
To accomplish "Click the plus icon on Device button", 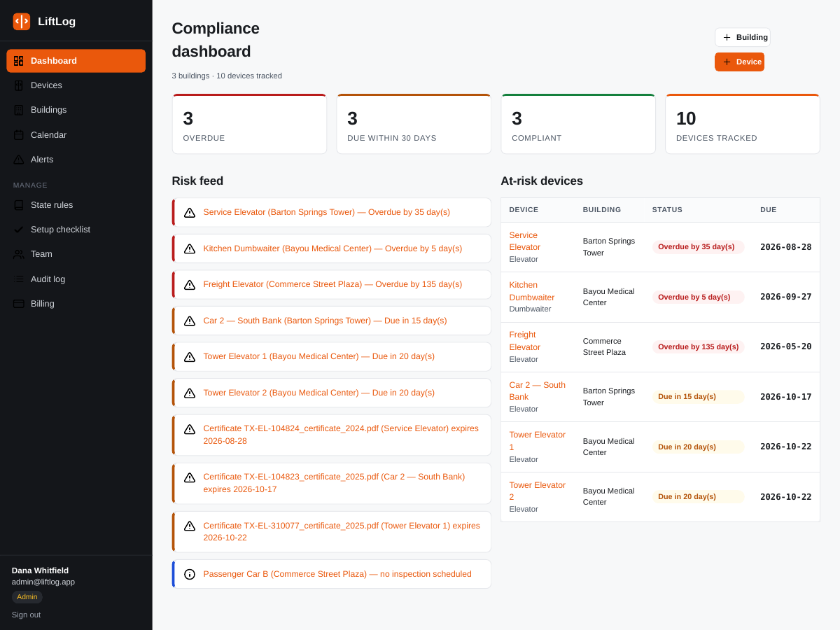I will 727,62.
